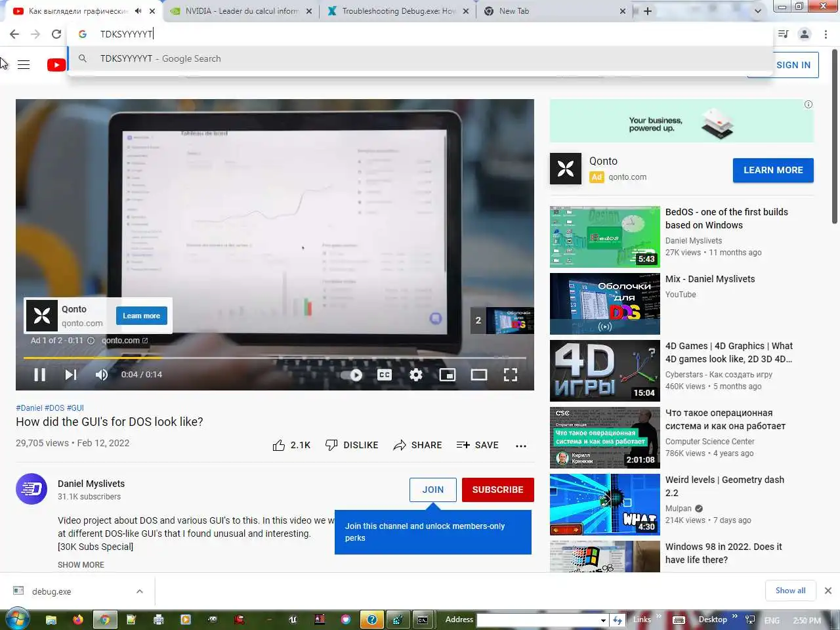The width and height of the screenshot is (840, 630).
Task: Click the #DOS hashtag link
Action: pyautogui.click(x=54, y=408)
